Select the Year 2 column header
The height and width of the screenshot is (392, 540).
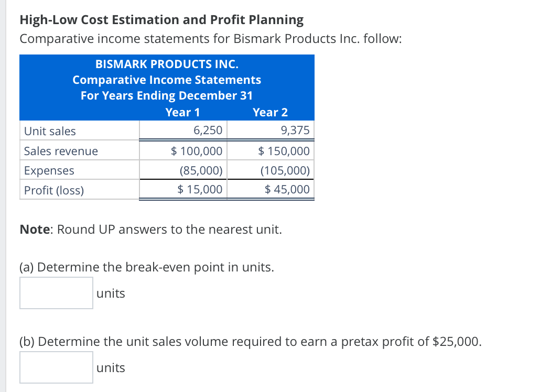pyautogui.click(x=270, y=112)
